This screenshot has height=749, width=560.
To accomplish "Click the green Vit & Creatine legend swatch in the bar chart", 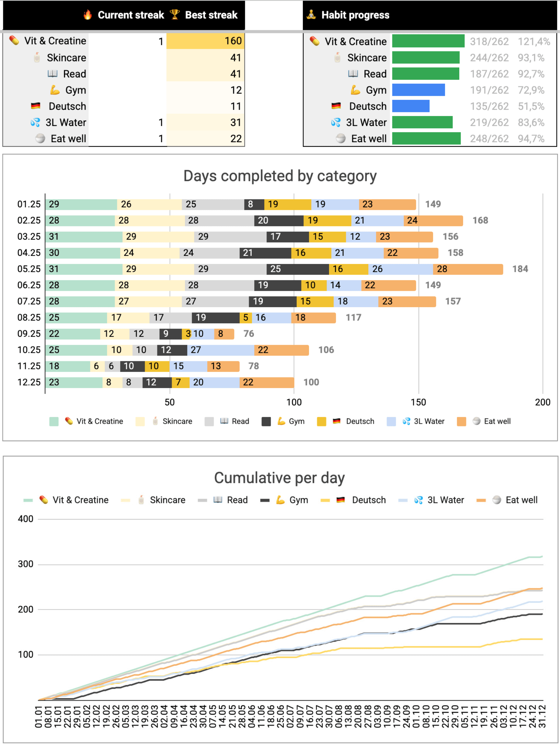I will (x=54, y=421).
